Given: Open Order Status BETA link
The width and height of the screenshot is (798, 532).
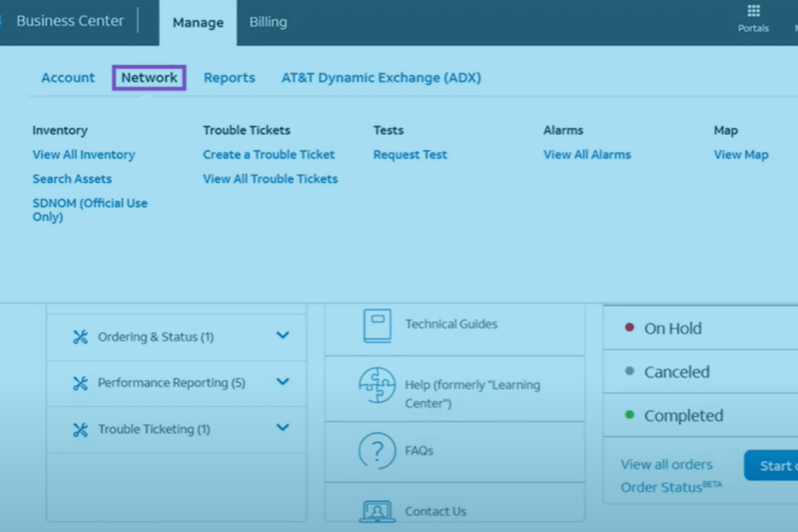Looking at the screenshot, I should [671, 487].
